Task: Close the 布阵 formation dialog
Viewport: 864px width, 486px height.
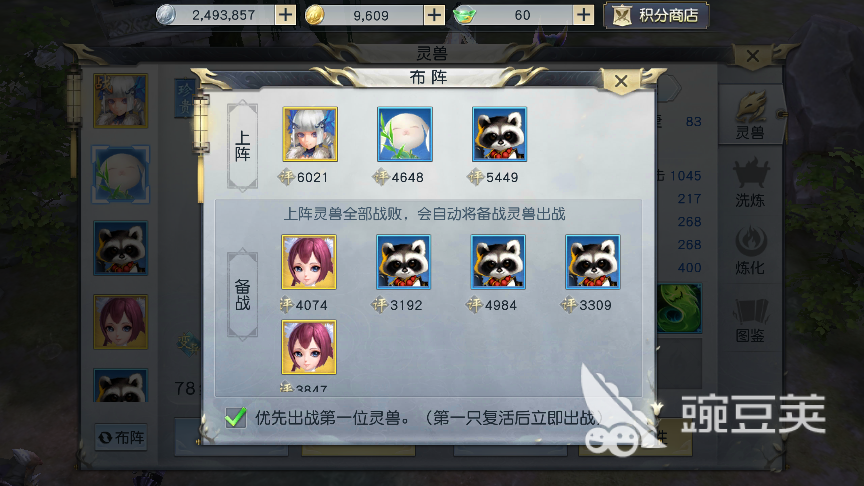Action: click(621, 82)
